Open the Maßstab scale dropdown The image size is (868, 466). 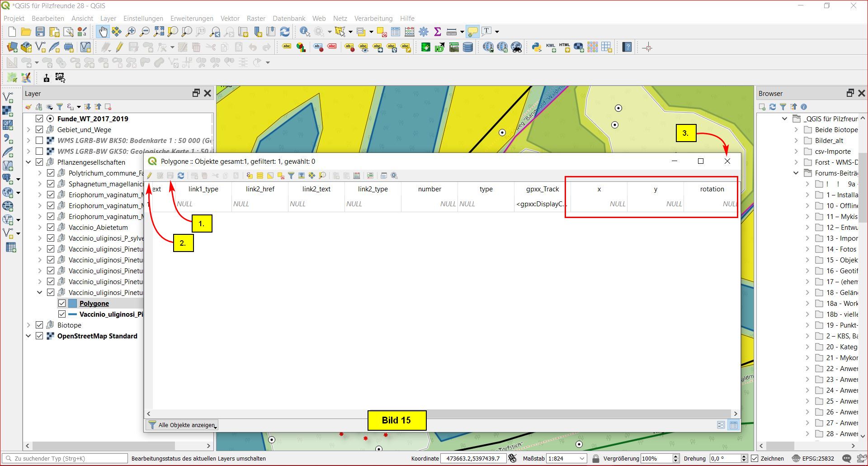coord(581,458)
